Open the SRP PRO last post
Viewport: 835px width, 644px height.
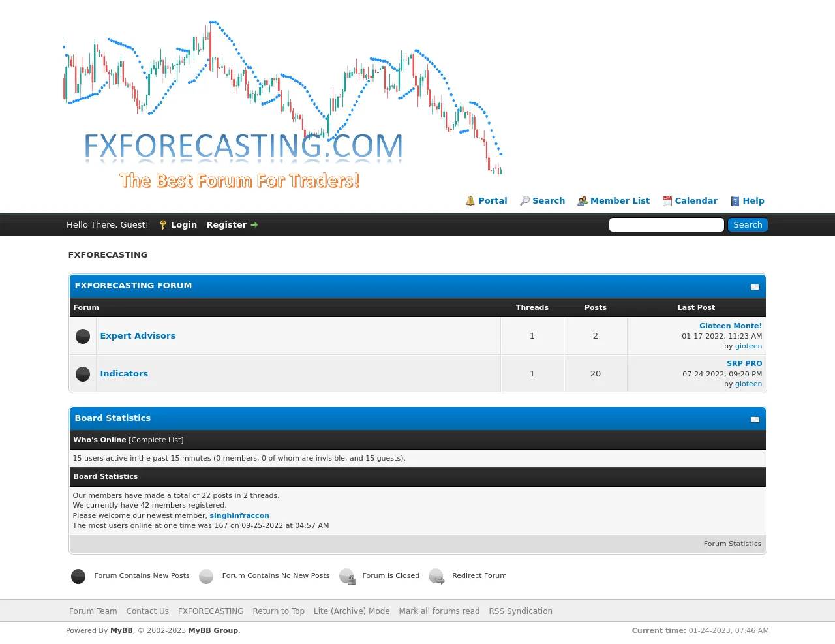click(744, 364)
